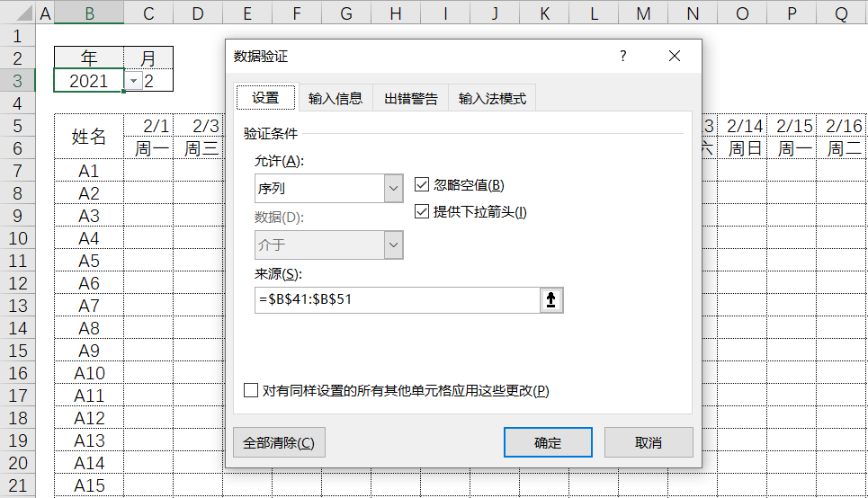
Task: Click the month value cell showing 2
Action: tap(157, 81)
